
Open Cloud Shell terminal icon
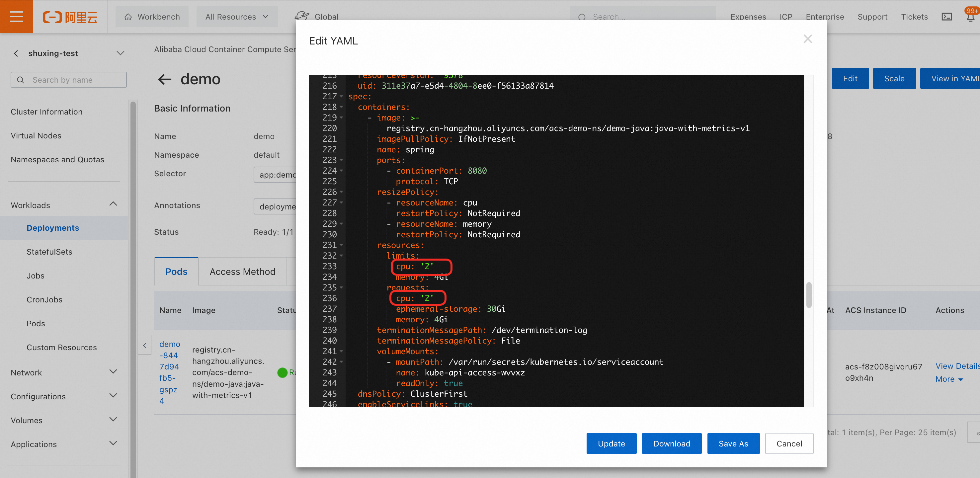(x=946, y=17)
